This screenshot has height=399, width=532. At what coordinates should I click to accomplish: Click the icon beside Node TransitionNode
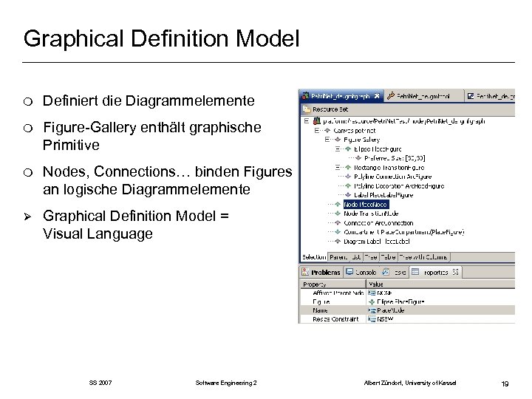pos(338,214)
